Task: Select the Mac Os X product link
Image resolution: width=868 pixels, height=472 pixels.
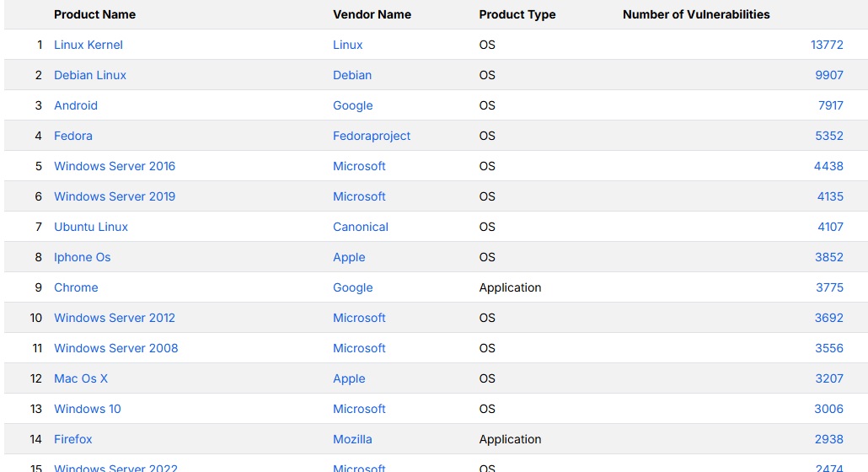Action: [81, 378]
